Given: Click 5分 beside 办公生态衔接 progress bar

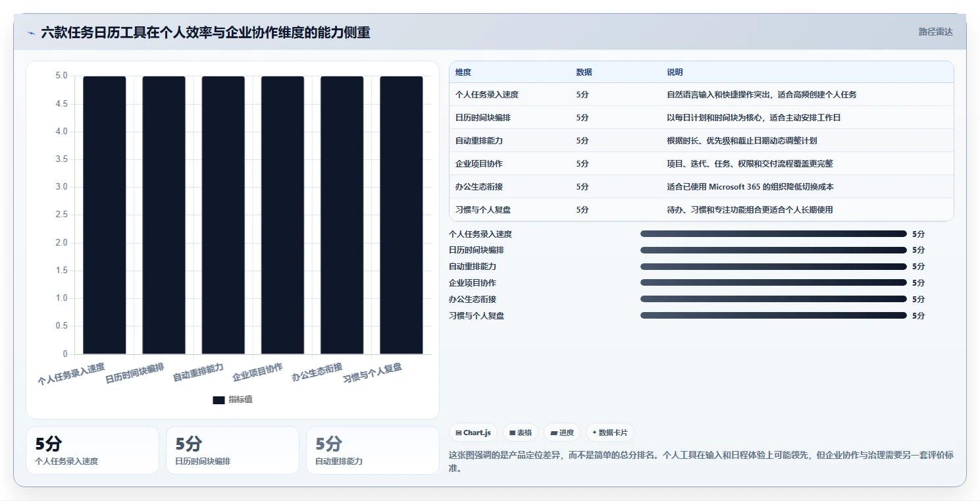Looking at the screenshot, I should coord(919,300).
